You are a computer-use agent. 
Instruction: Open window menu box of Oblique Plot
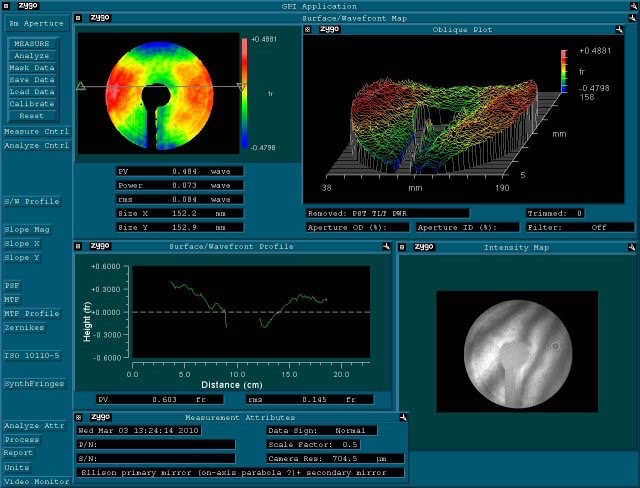coord(308,30)
